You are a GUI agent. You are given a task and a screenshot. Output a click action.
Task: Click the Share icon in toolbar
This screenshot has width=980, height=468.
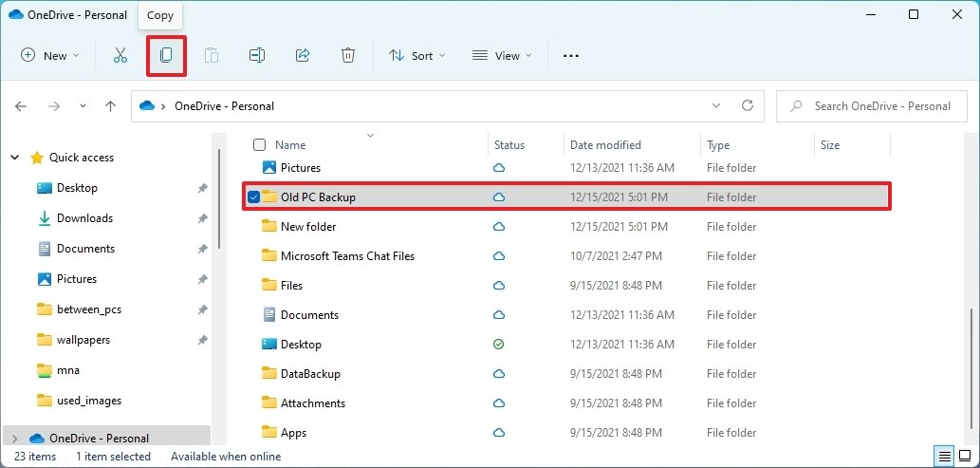(x=303, y=56)
